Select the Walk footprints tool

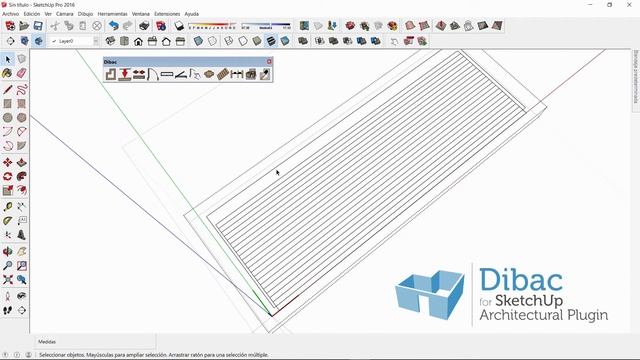tap(8, 310)
